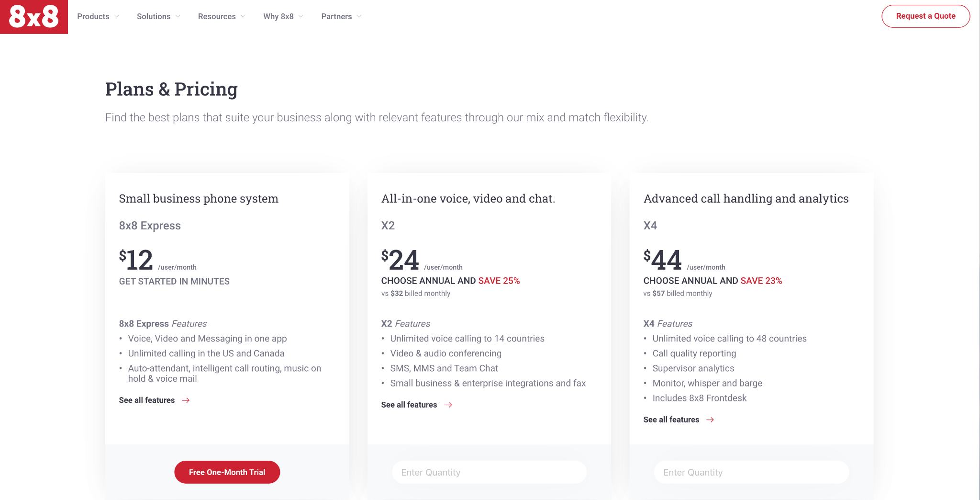Click the red arrow in X4 card

(711, 420)
